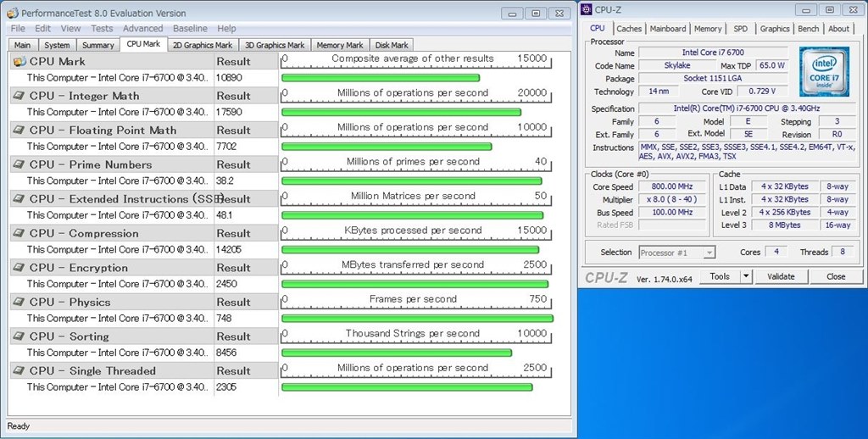This screenshot has height=439, width=868.
Task: Click the Tools button in CPU-Z
Action: (720, 276)
